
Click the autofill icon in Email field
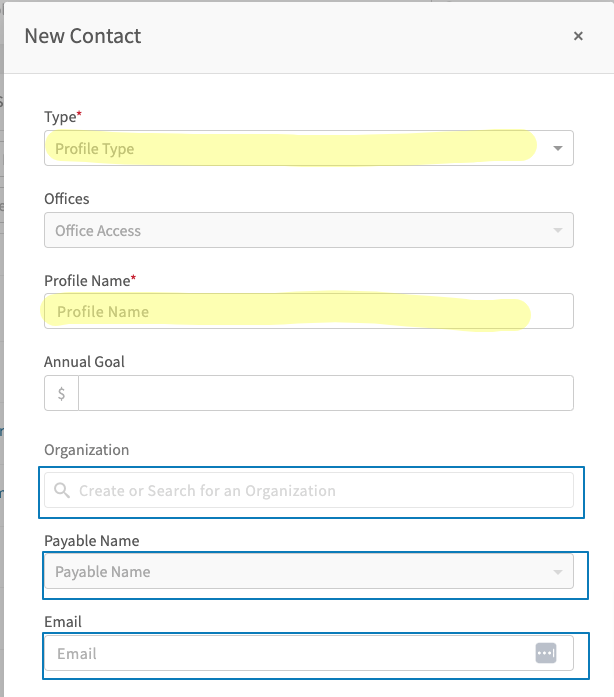pyautogui.click(x=546, y=653)
